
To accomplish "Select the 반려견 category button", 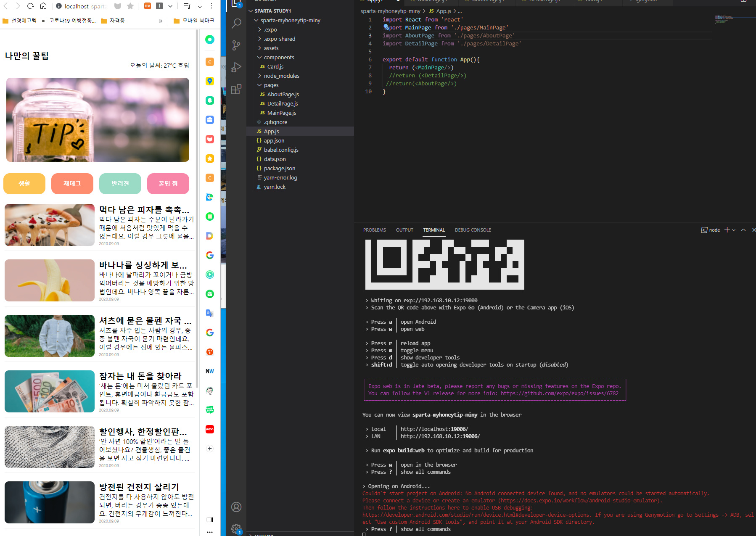I will [120, 184].
